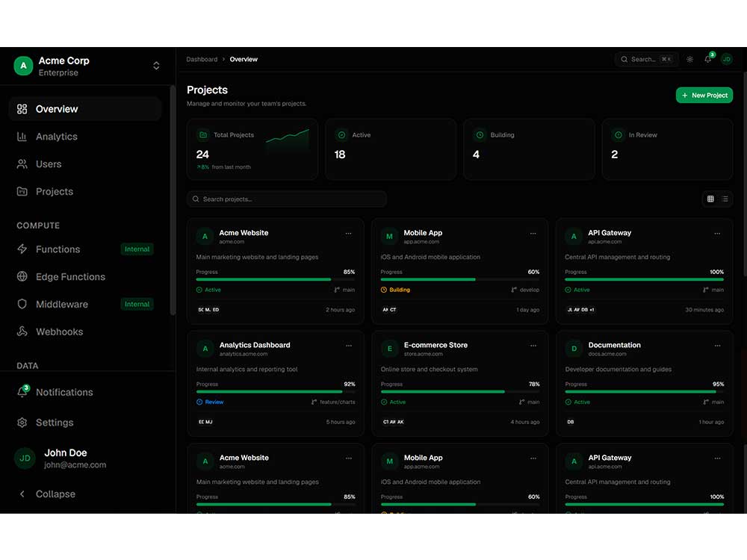Switch to grid view
The image size is (747, 560).
point(710,199)
